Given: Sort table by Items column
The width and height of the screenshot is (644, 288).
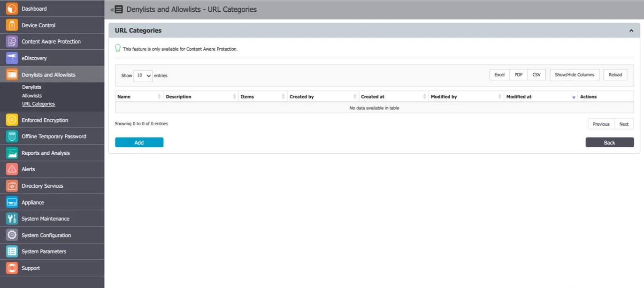Looking at the screenshot, I should [x=263, y=97].
